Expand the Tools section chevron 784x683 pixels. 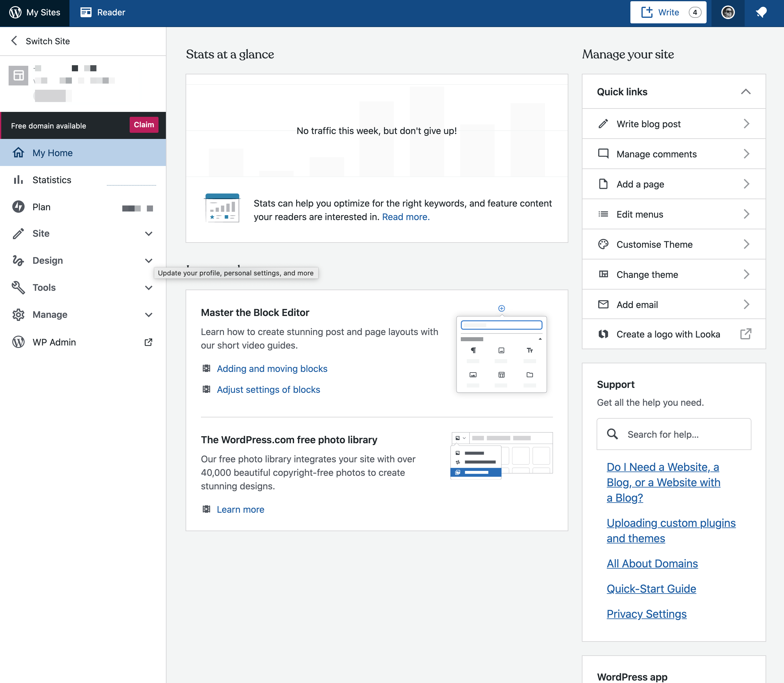149,287
